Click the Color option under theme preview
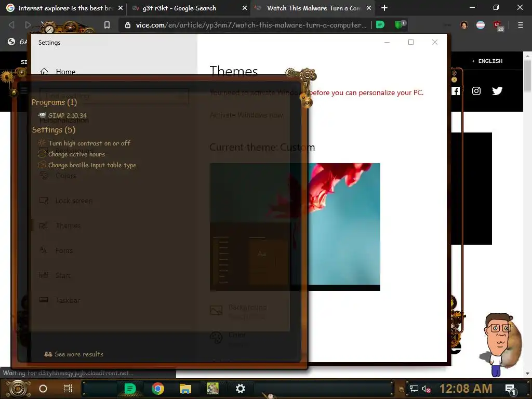 (228, 338)
